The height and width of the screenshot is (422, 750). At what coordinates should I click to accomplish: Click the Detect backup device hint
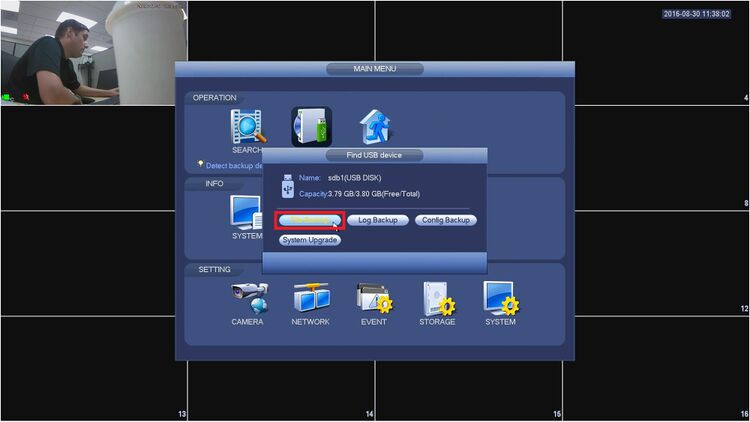234,166
